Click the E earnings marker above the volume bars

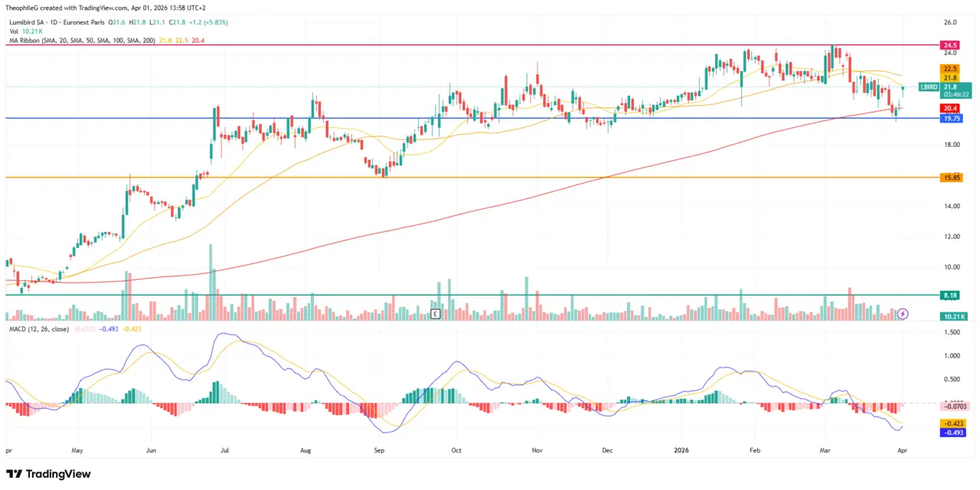435,313
